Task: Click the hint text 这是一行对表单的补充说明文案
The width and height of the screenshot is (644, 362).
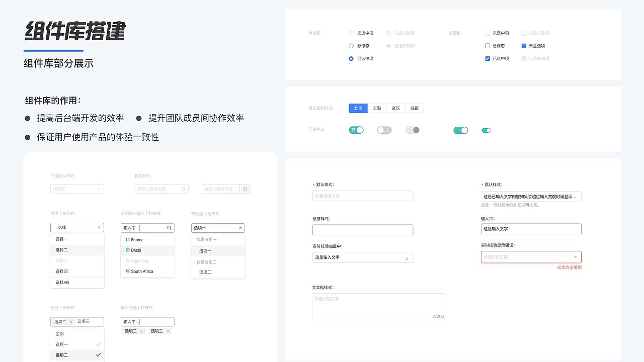Action: [510, 205]
